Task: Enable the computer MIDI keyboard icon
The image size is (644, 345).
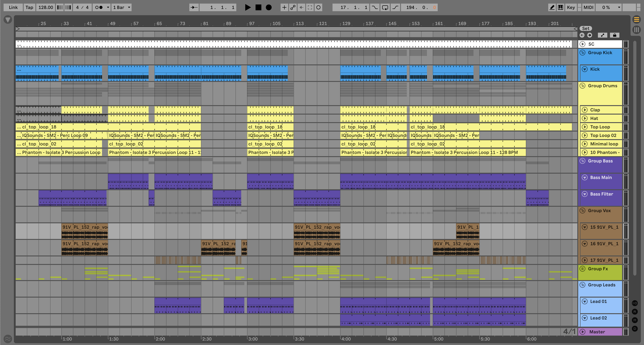Action: click(561, 7)
